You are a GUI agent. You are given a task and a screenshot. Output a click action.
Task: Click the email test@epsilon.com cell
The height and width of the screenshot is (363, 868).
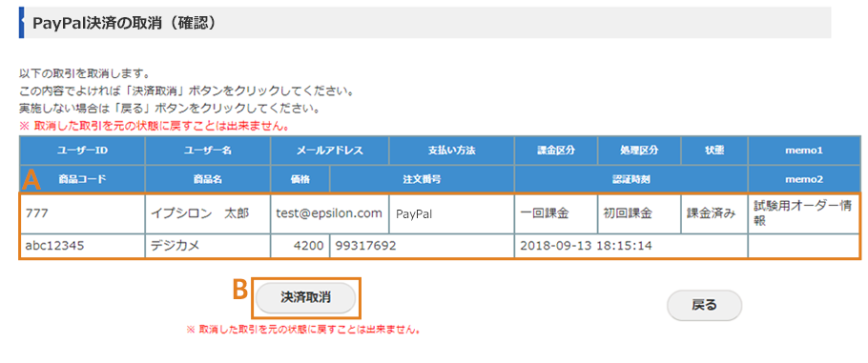click(330, 213)
